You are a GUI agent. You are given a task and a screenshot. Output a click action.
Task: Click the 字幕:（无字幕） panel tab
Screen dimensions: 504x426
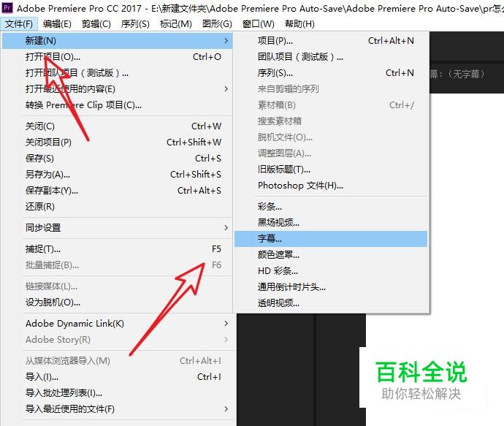tap(457, 75)
